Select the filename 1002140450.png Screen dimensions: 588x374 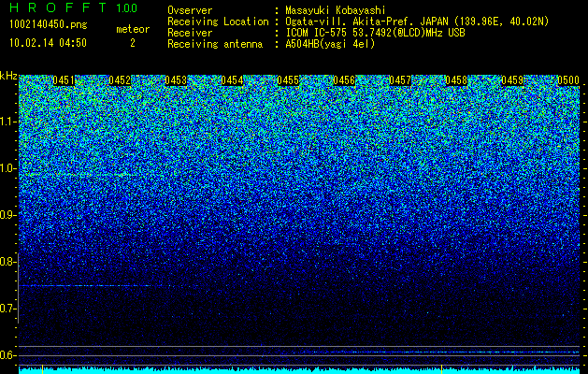(49, 25)
